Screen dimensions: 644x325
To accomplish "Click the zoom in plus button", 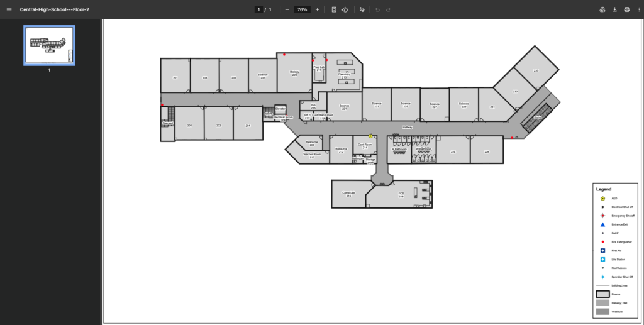I will [x=317, y=9].
